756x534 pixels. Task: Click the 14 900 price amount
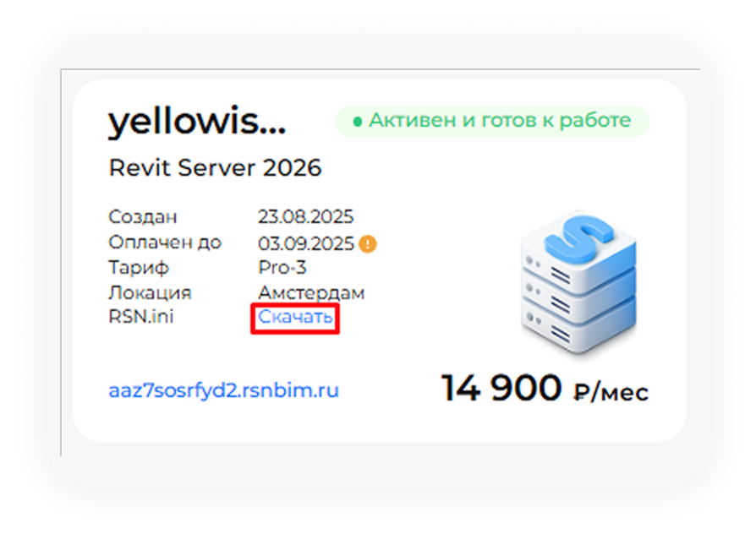coord(501,389)
